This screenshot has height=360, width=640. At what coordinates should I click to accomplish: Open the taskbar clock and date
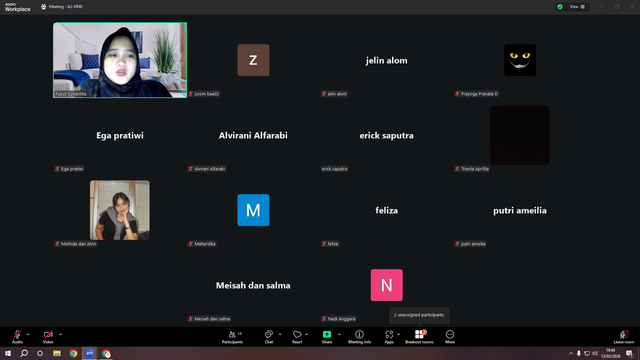(x=611, y=353)
